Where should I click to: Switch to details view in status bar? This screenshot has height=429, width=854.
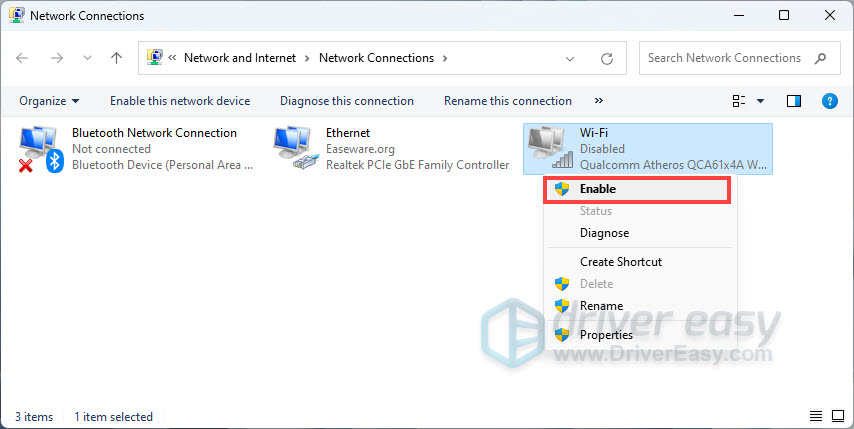coord(815,416)
